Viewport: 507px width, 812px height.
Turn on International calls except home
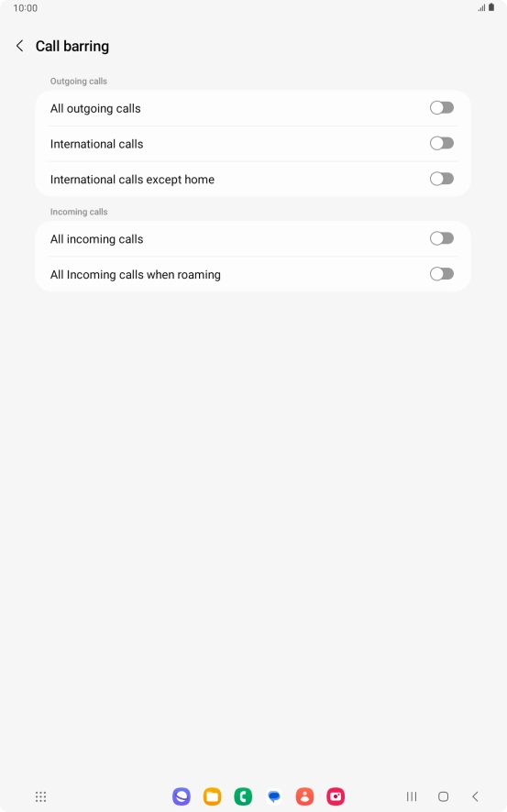[x=442, y=179]
